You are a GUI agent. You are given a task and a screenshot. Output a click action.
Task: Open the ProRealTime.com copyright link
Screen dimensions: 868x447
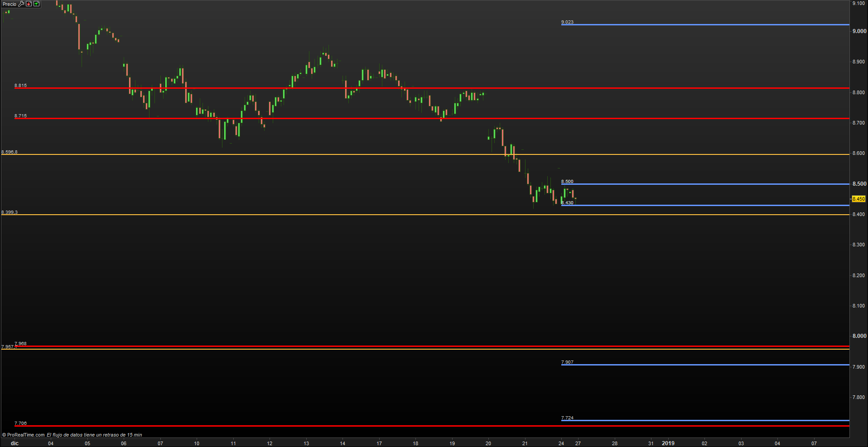(25, 435)
